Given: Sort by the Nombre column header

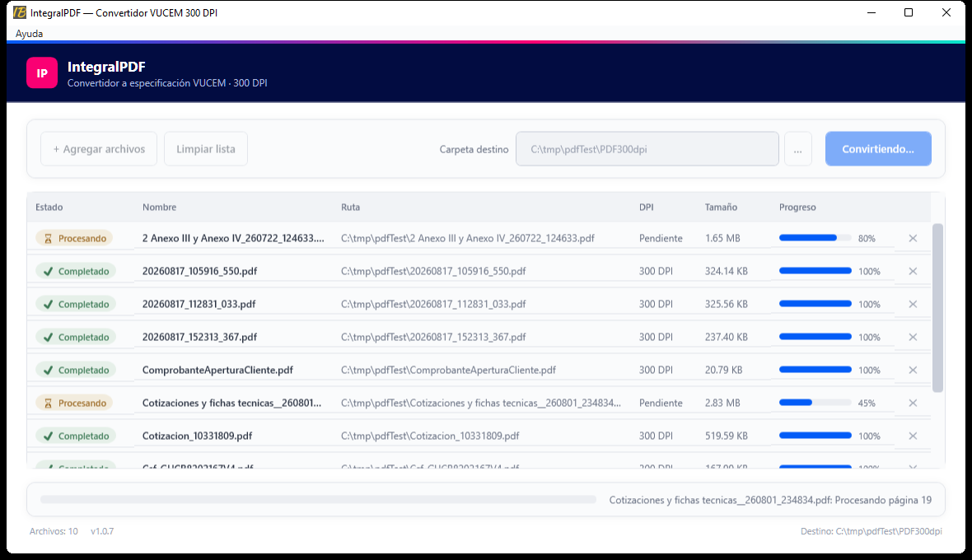Looking at the screenshot, I should [159, 207].
